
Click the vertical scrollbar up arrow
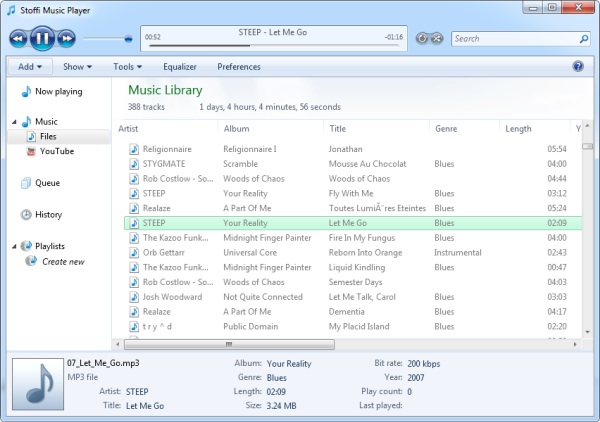pos(587,125)
